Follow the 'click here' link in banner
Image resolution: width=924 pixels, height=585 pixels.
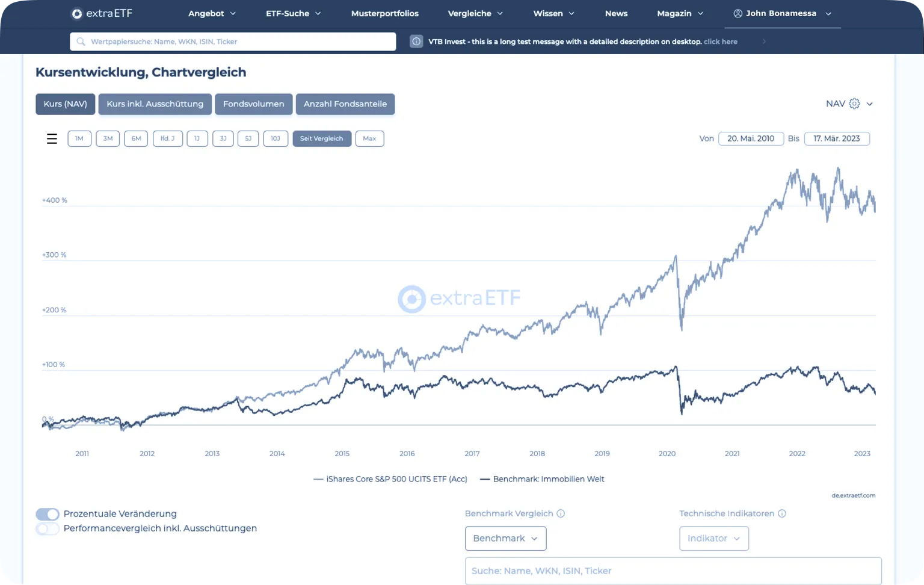(x=720, y=42)
